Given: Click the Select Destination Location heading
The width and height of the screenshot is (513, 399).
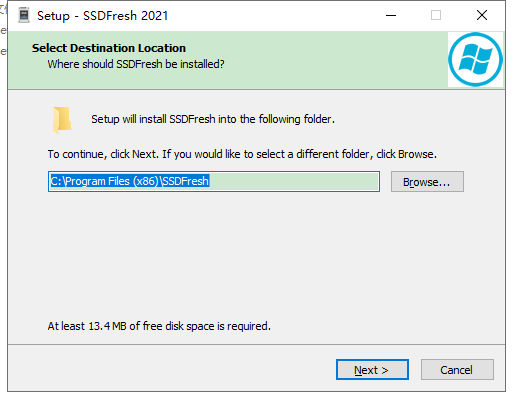Looking at the screenshot, I should click(109, 48).
